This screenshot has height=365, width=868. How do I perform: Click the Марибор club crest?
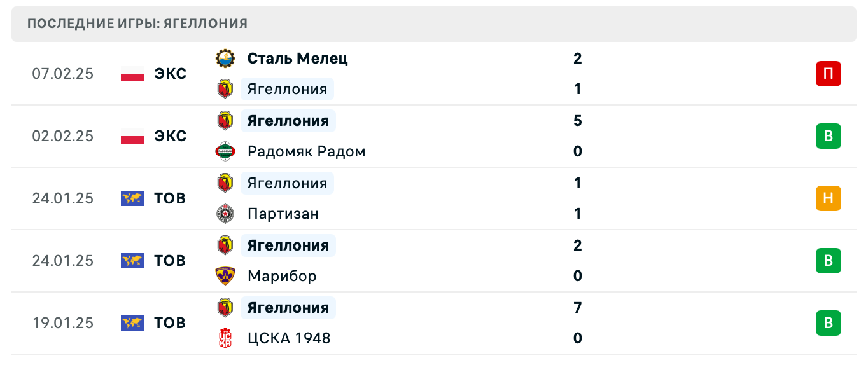[x=225, y=276]
